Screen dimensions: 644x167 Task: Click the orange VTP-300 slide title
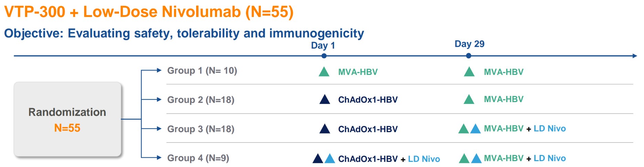click(149, 12)
